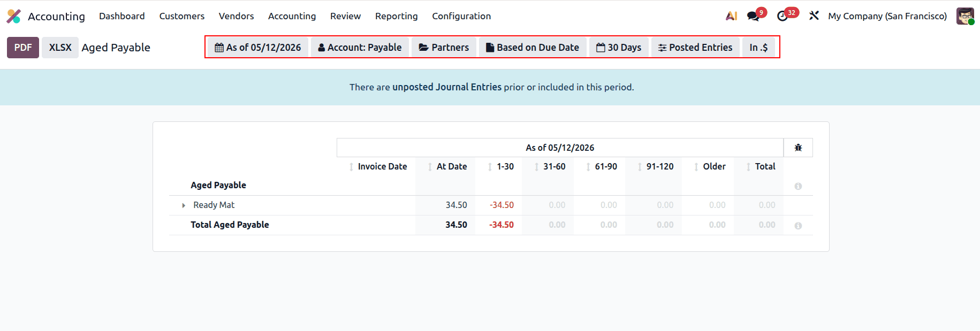Viewport: 980px width, 331px height.
Task: Sort by Older column arrows
Action: (x=696, y=167)
